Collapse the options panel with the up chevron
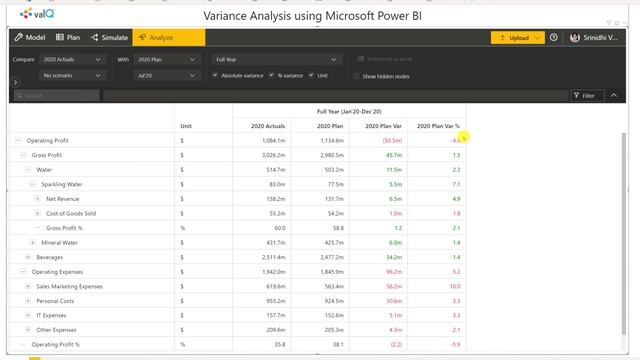 point(614,96)
